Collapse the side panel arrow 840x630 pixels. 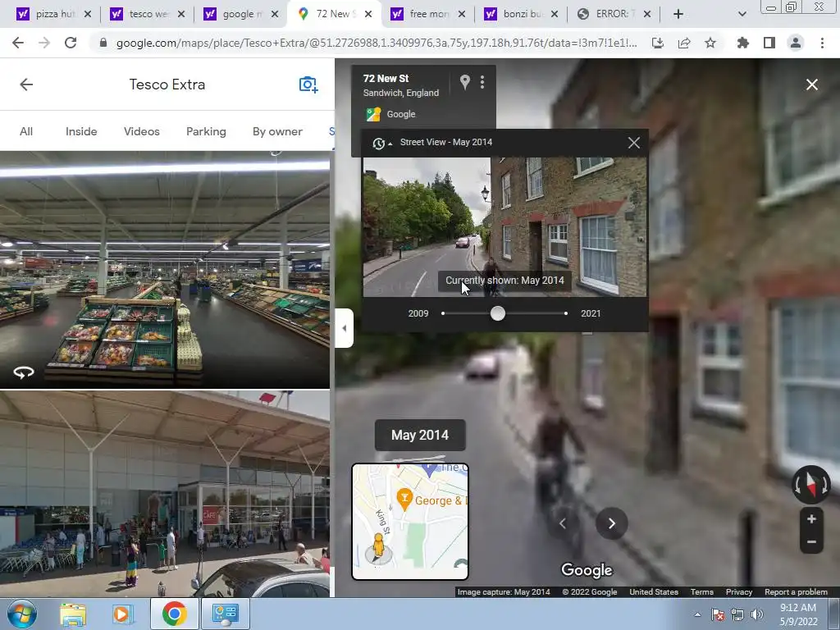point(344,328)
